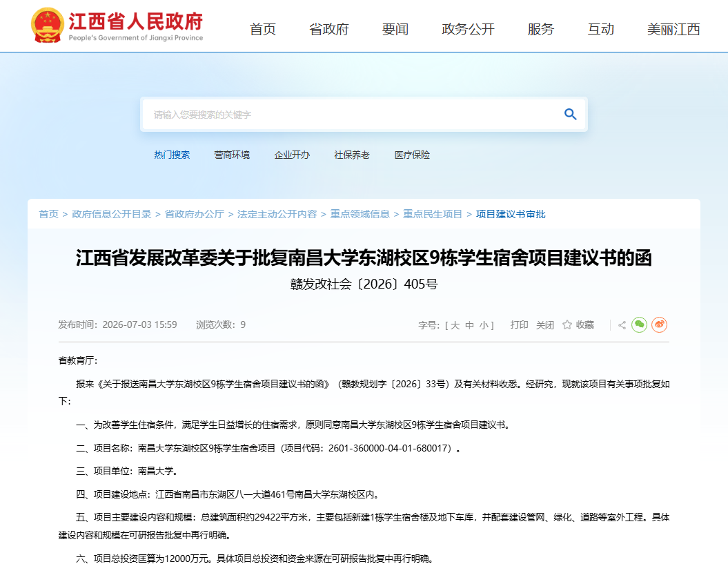Click the 12000万元 investment line

click(x=255, y=559)
